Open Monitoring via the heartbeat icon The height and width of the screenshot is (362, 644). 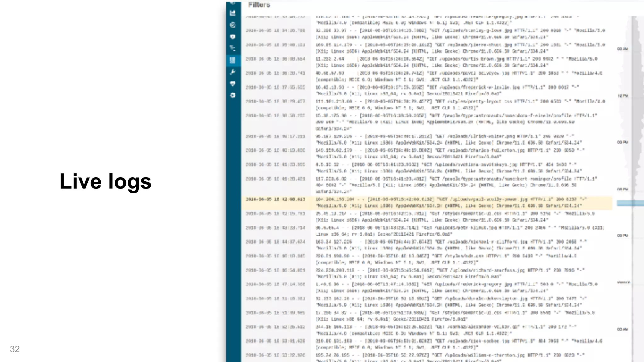pos(233,84)
